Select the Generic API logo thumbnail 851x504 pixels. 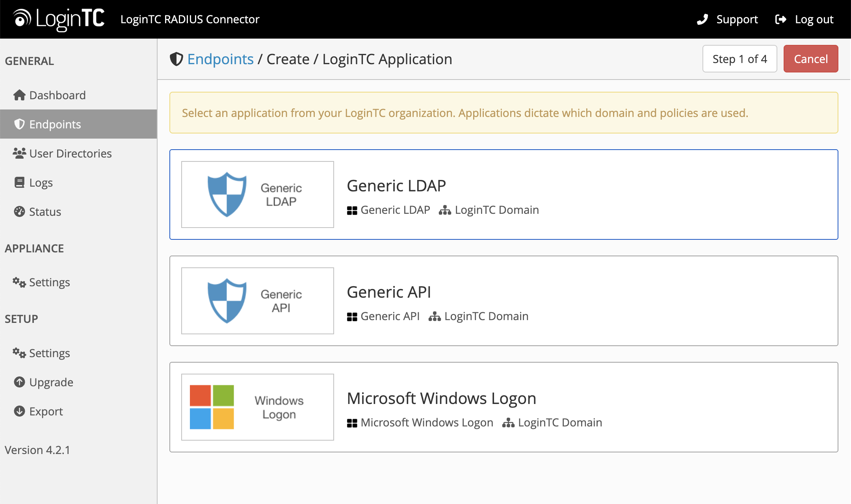(257, 301)
